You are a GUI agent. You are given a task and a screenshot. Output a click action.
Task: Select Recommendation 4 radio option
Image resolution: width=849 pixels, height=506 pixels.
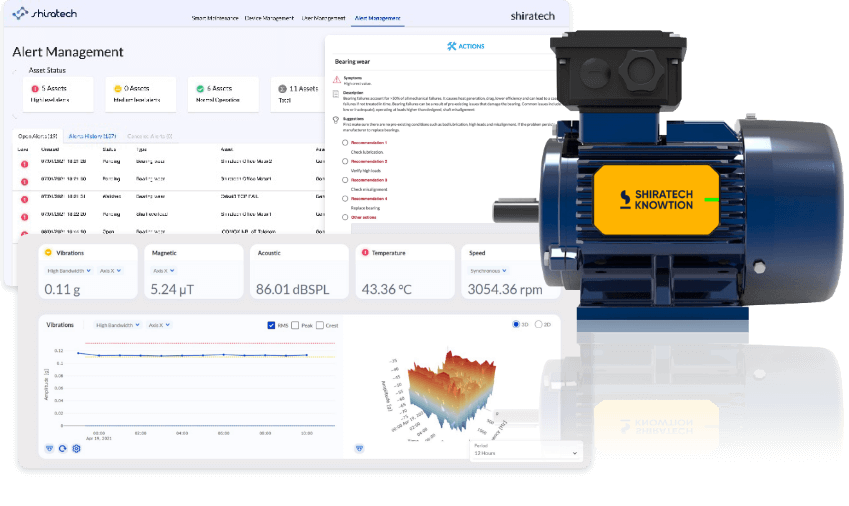[345, 199]
